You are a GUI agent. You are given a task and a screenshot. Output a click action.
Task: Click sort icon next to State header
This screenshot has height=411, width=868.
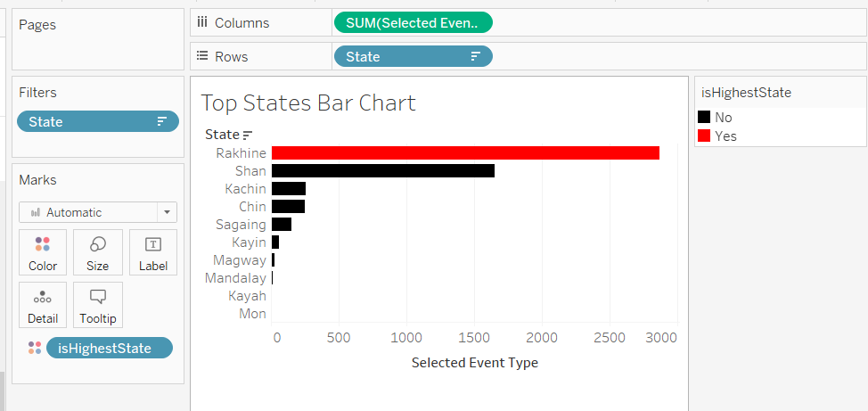(x=248, y=135)
